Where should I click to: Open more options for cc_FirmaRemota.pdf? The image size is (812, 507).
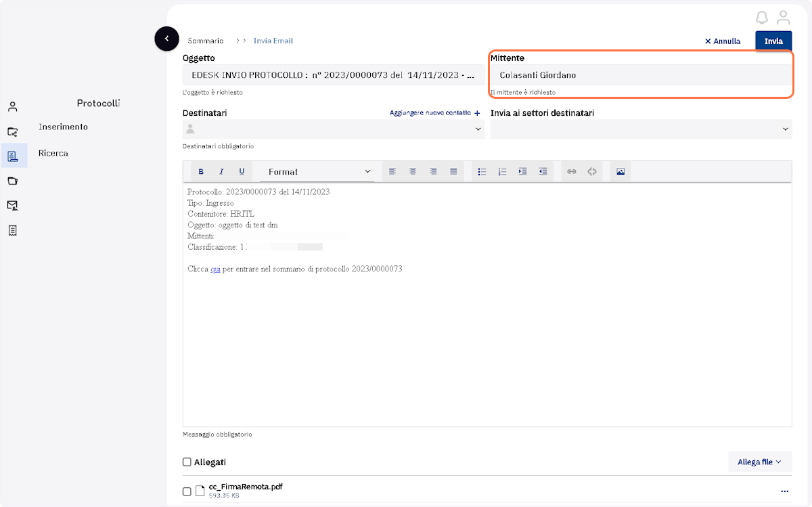784,491
